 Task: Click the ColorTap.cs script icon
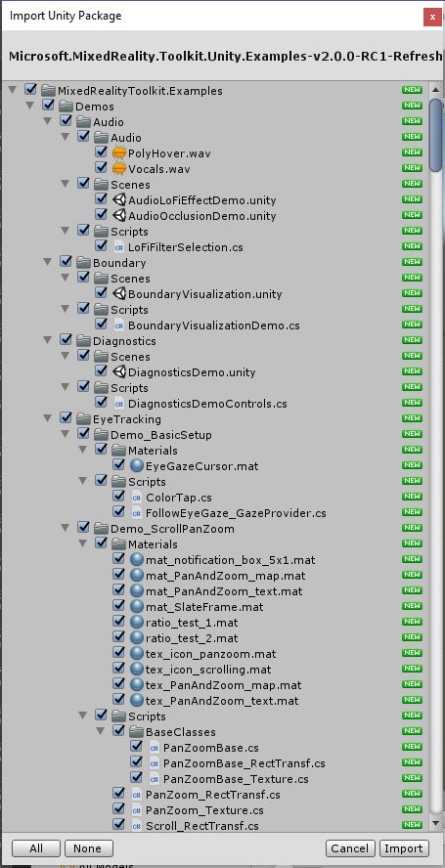tap(137, 498)
